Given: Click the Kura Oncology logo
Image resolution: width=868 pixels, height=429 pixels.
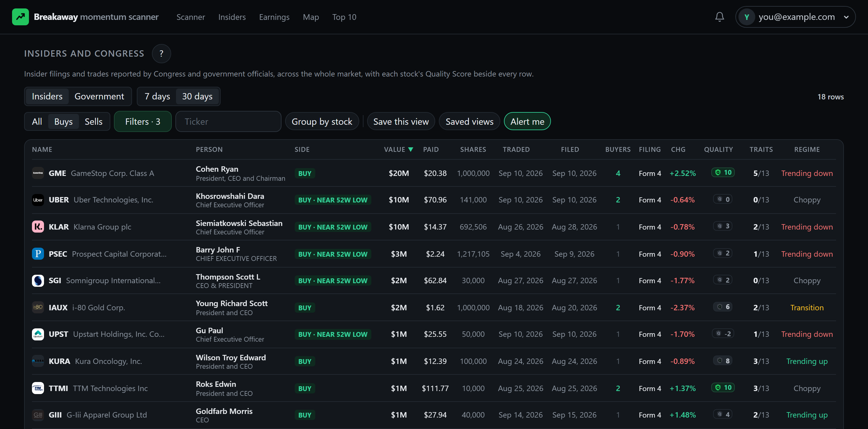Looking at the screenshot, I should (x=38, y=361).
